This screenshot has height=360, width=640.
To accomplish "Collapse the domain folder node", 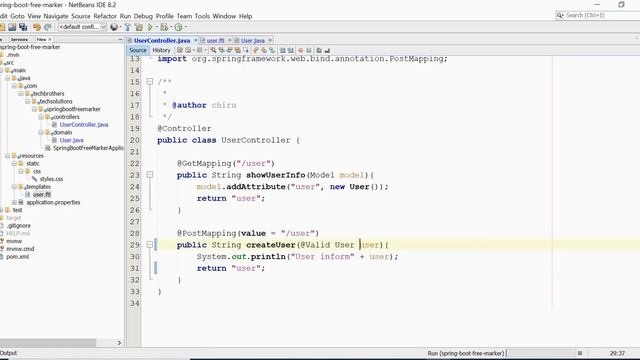I will tap(41, 132).
